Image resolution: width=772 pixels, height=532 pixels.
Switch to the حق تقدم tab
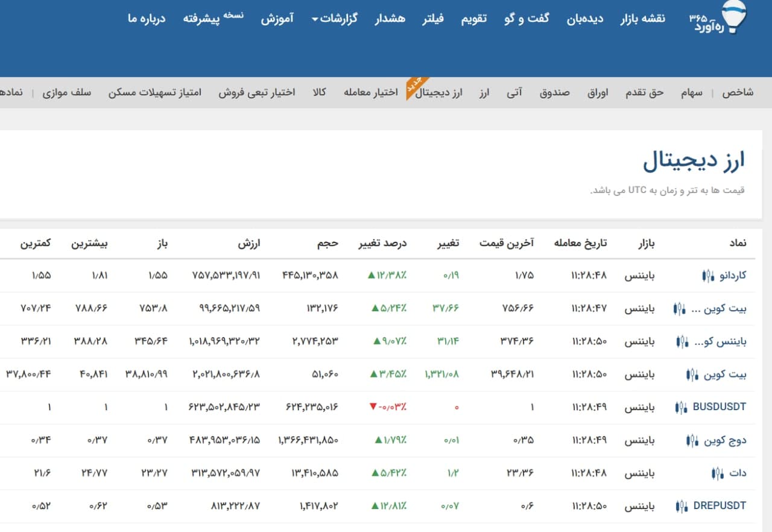[644, 93]
